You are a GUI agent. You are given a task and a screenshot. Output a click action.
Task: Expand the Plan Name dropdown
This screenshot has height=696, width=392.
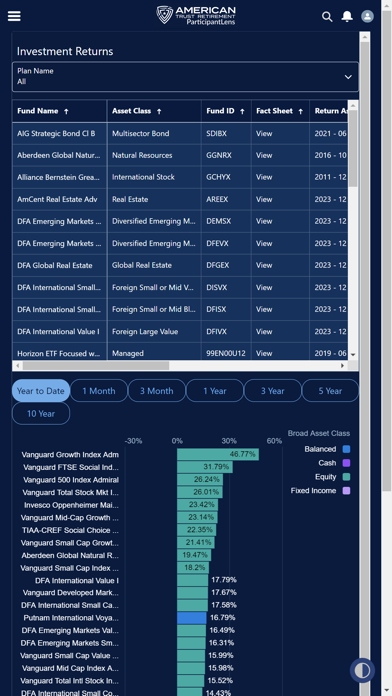tap(185, 77)
